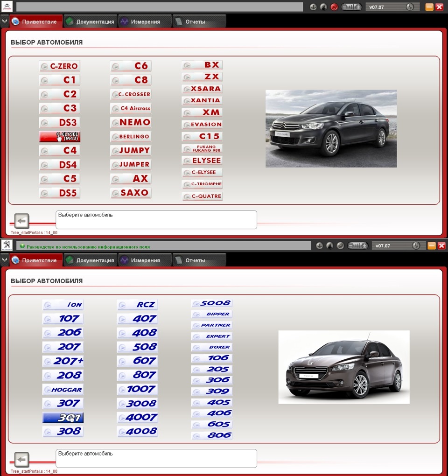448x476 pixels.
Task: Click the minus zoom button in Peugeot window
Action: (x=351, y=245)
